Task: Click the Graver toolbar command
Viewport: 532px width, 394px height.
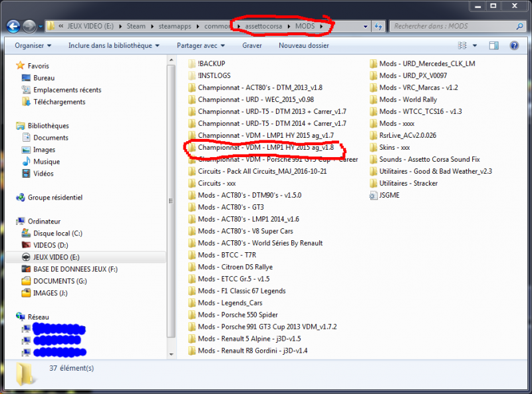Action: click(252, 45)
